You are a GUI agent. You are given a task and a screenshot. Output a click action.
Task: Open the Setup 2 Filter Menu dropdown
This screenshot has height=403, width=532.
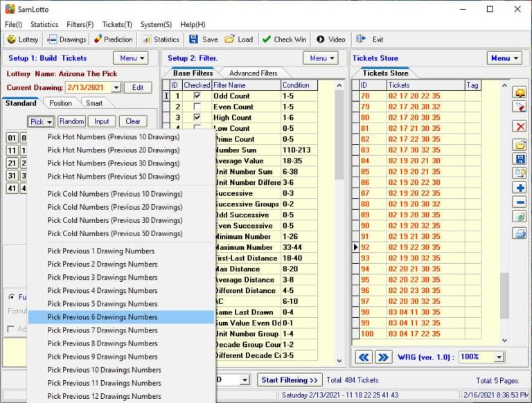pos(321,58)
